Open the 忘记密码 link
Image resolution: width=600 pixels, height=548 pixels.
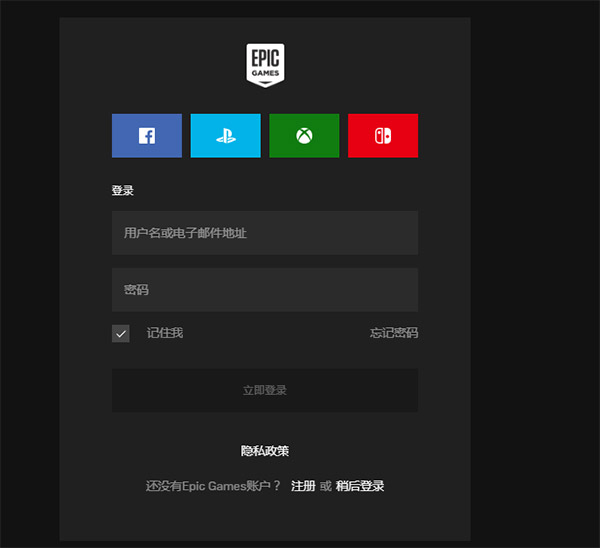(x=394, y=333)
